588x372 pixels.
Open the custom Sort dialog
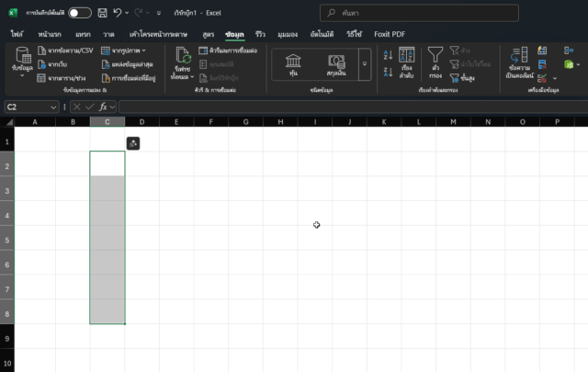pyautogui.click(x=406, y=62)
